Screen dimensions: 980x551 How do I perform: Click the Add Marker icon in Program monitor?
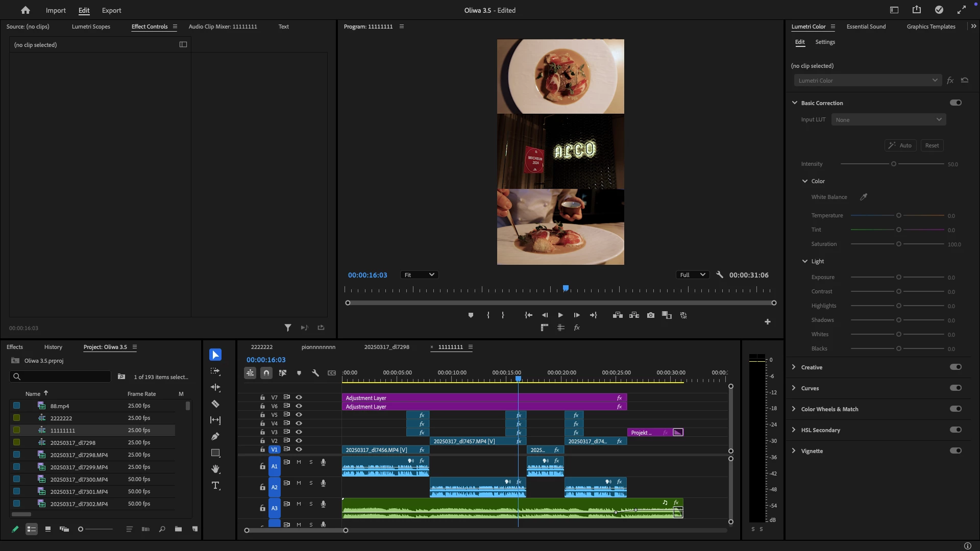[471, 315]
